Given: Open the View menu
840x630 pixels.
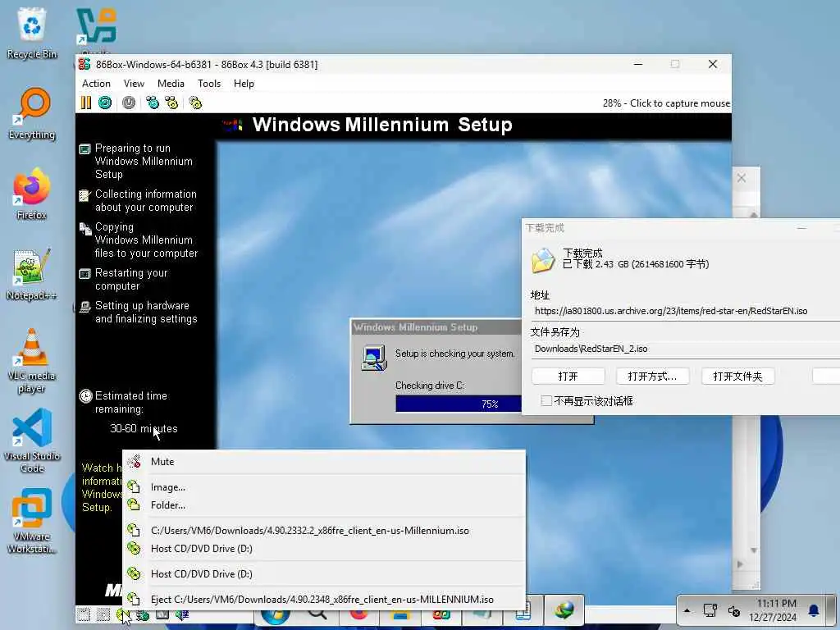Looking at the screenshot, I should [x=134, y=84].
